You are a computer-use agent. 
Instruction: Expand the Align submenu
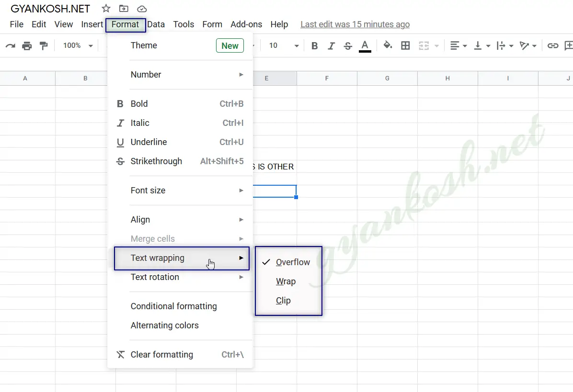point(180,220)
